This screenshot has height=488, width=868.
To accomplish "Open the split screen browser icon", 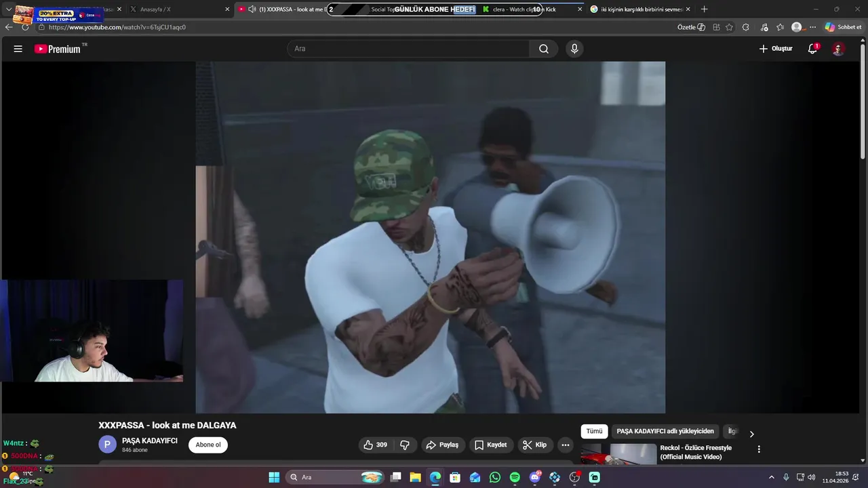I will [716, 27].
